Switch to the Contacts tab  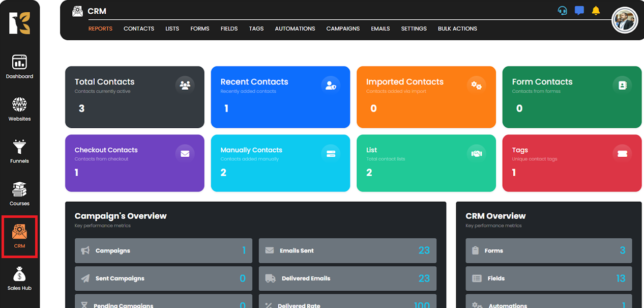coord(138,29)
